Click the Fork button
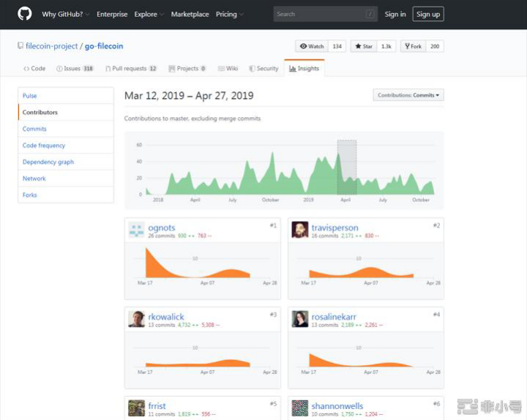 pyautogui.click(x=413, y=46)
